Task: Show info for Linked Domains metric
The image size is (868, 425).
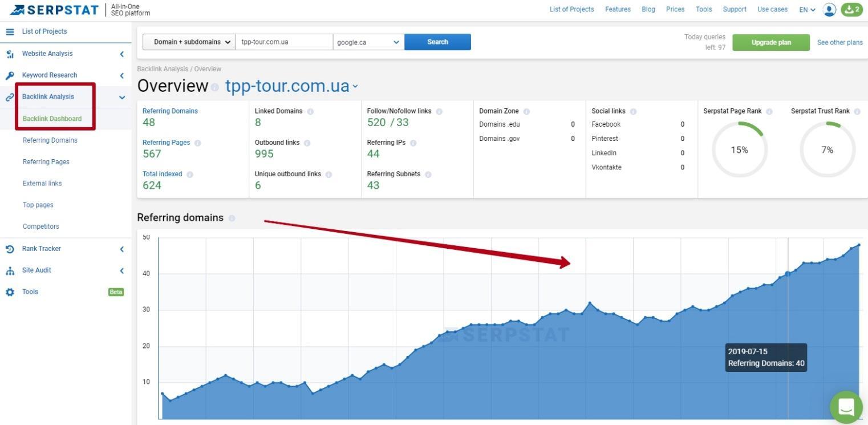Action: (x=310, y=111)
